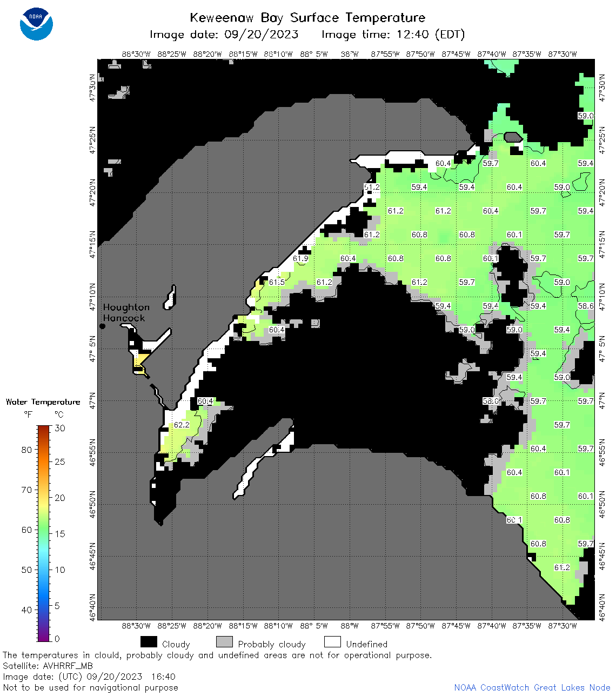This screenshot has width=616, height=696.
Task: Click the Not to be used for navigational purpose note
Action: (90, 687)
